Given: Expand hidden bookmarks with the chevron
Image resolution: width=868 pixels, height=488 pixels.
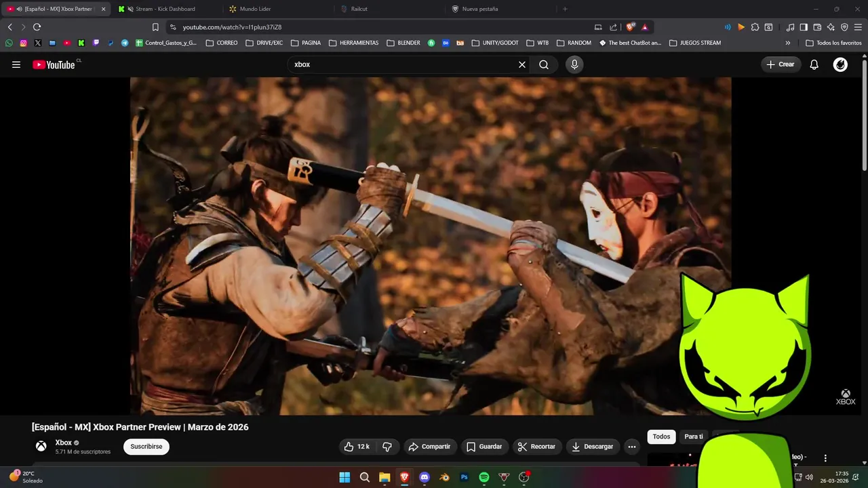Looking at the screenshot, I should pyautogui.click(x=788, y=43).
